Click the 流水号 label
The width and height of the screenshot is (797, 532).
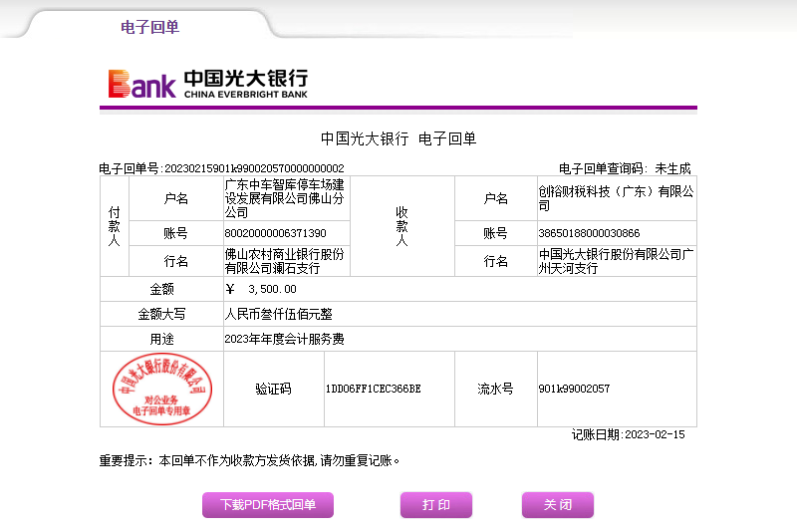495,389
